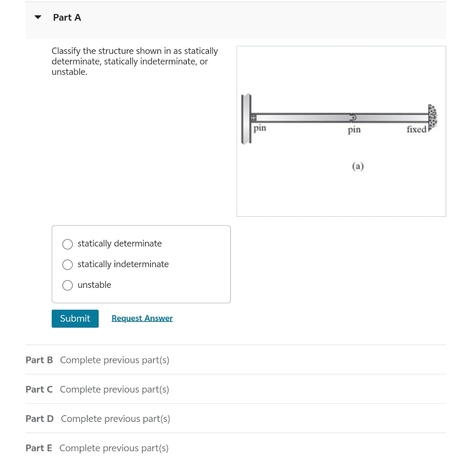Collapse Part A using the disclosure triangle
The width and height of the screenshot is (476, 458).
pos(37,17)
